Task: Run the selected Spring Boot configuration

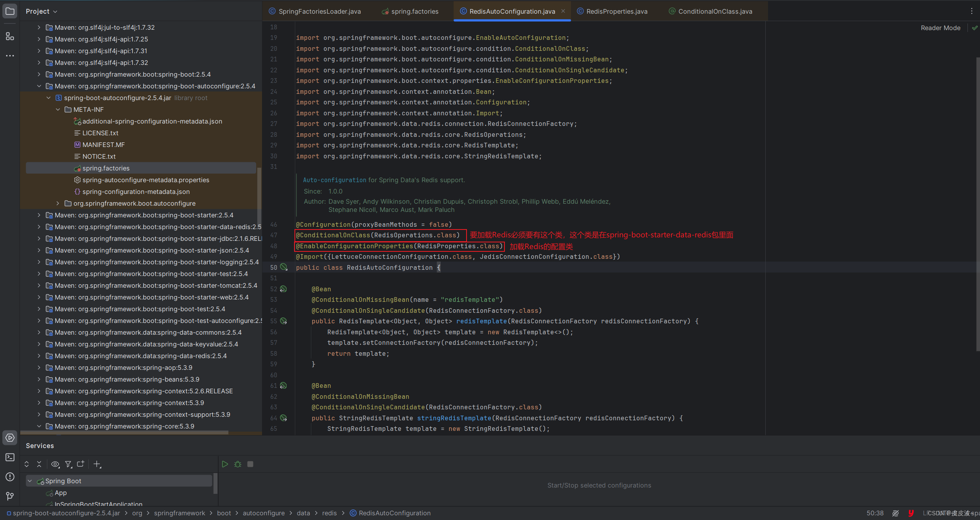Action: pos(225,464)
